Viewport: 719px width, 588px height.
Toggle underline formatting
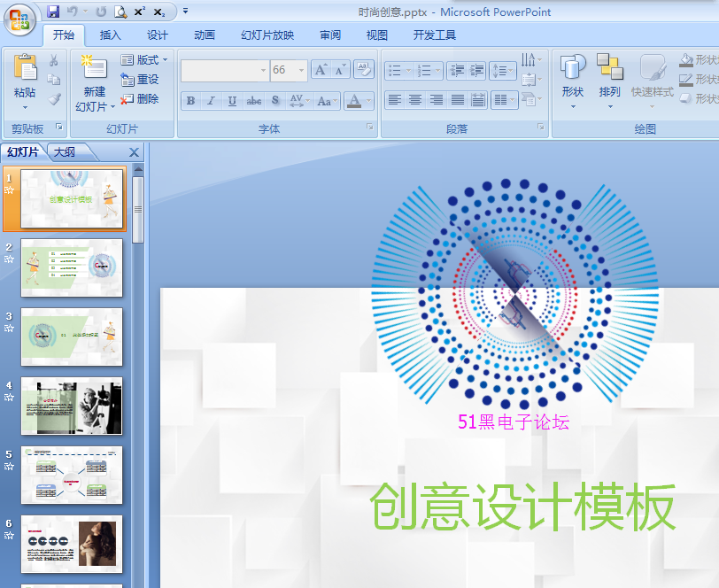233,101
